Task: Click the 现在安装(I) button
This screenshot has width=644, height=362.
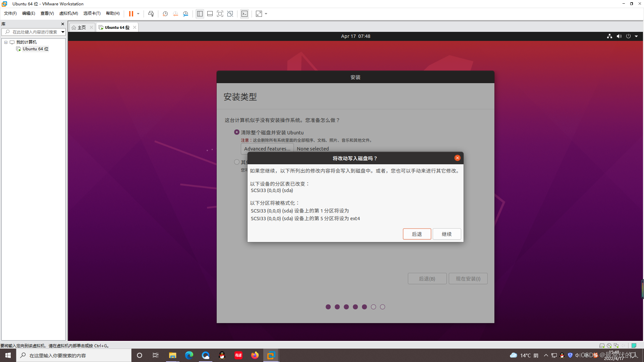Action: [468, 279]
